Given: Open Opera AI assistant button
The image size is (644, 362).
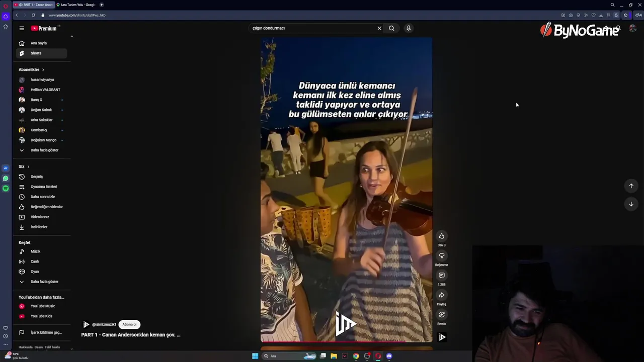Looking at the screenshot, I should pos(638,15).
